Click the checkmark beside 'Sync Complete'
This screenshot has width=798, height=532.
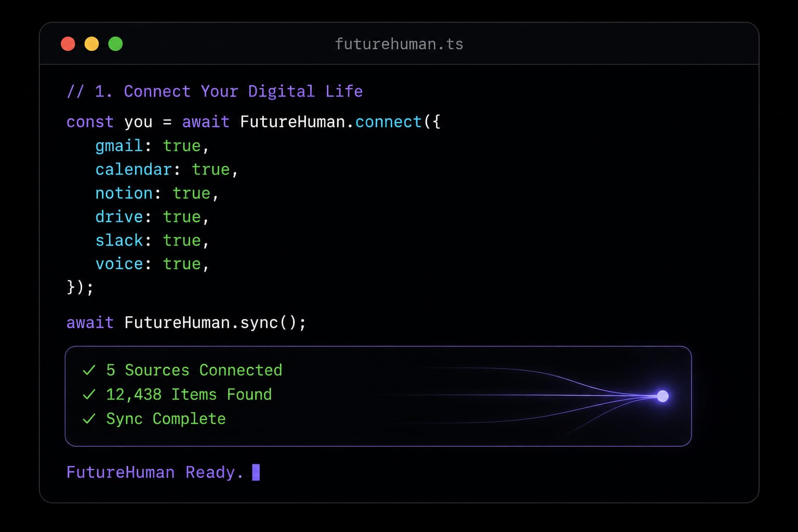[x=89, y=419]
